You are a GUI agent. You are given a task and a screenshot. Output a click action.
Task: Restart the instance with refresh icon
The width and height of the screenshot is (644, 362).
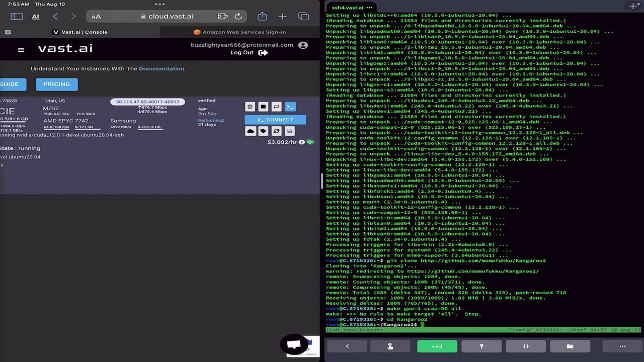tap(276, 131)
